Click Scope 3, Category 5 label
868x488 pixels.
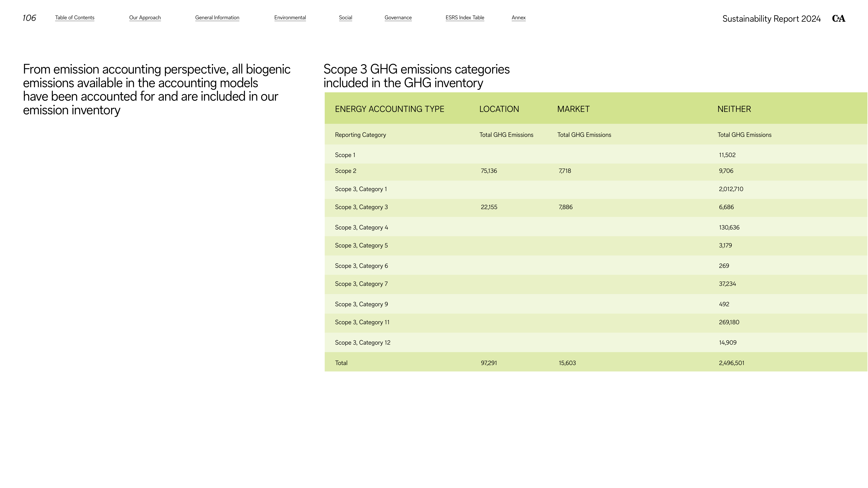pos(361,246)
